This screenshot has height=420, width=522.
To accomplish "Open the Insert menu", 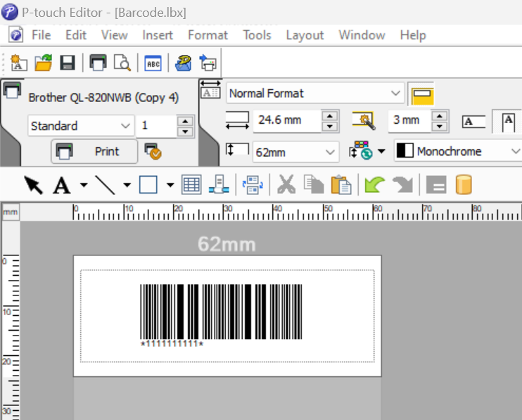I will pos(158,35).
